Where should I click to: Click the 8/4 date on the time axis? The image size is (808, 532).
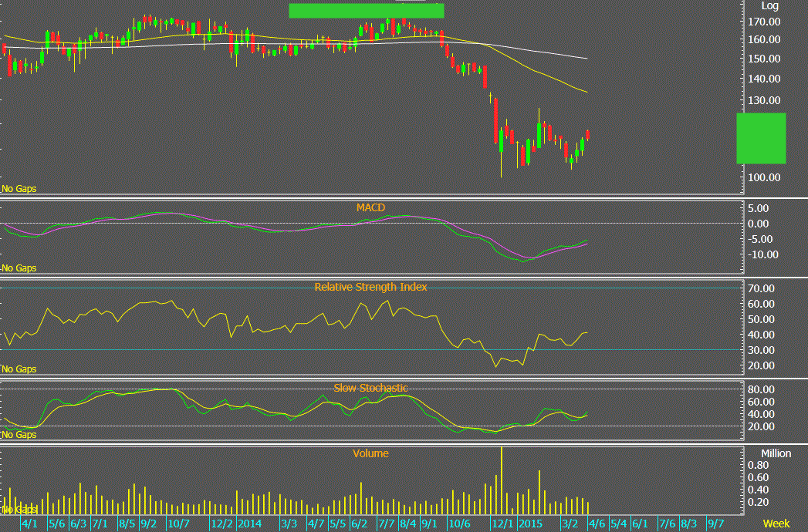coord(409,524)
